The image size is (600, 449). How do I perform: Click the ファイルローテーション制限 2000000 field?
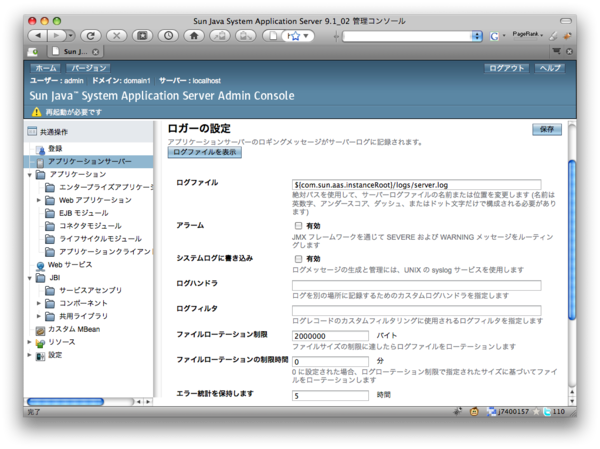coord(330,336)
